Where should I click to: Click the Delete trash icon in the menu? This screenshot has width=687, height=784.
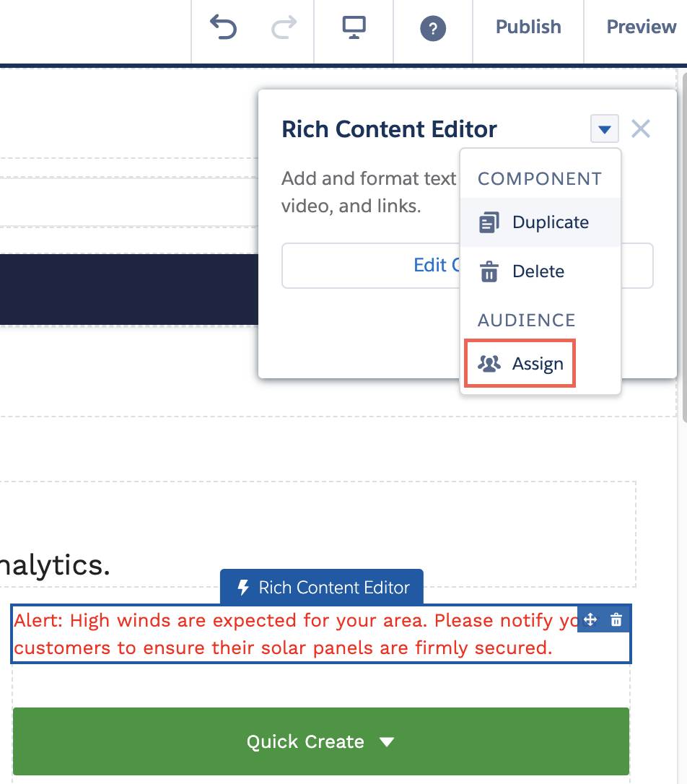pyautogui.click(x=490, y=271)
